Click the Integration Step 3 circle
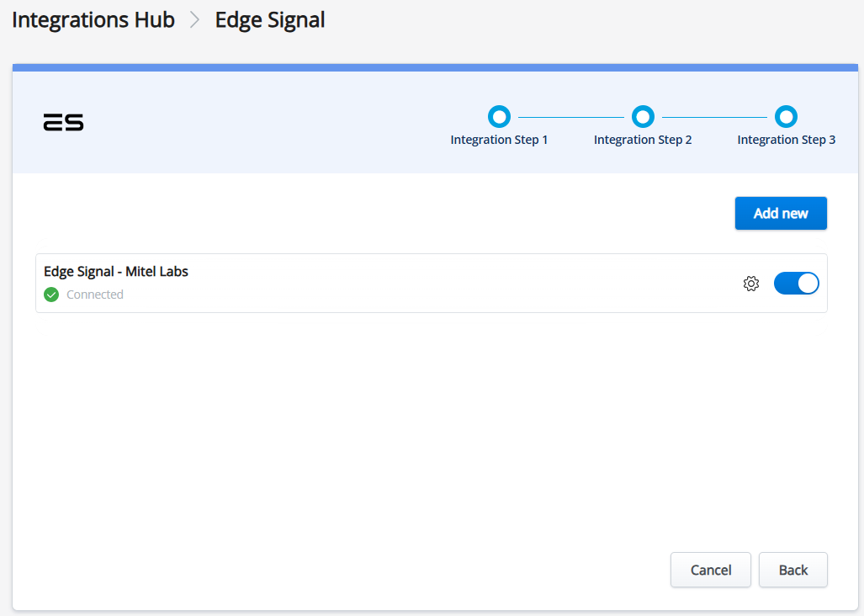This screenshot has height=616, width=864. pos(786,116)
